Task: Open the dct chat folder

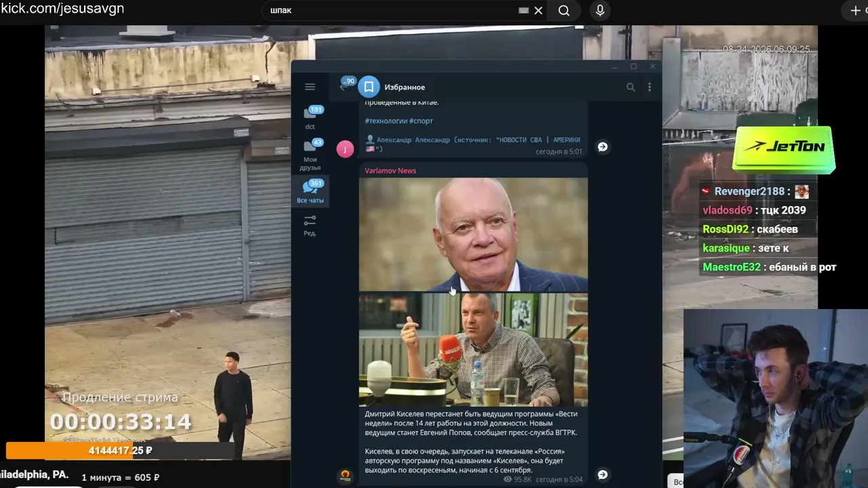Action: [310, 118]
